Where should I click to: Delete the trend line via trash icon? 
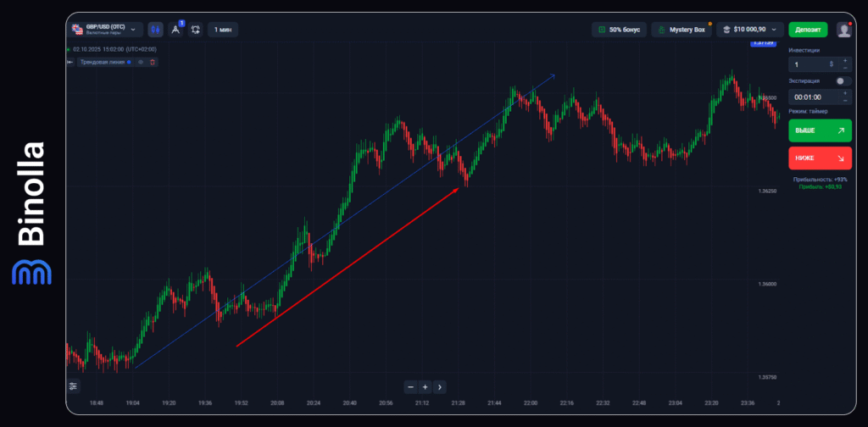click(152, 62)
